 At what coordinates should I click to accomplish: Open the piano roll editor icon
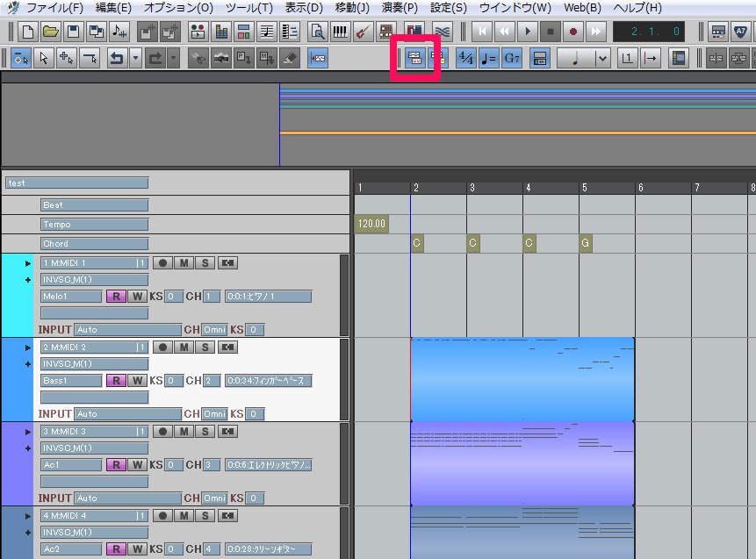290,32
